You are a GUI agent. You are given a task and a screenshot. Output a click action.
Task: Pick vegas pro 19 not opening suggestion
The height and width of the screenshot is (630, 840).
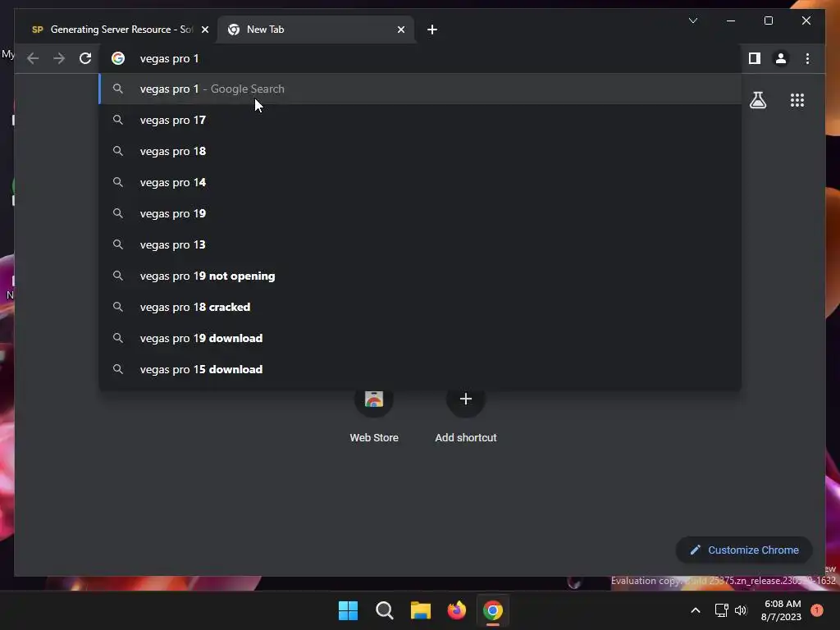pyautogui.click(x=421, y=276)
